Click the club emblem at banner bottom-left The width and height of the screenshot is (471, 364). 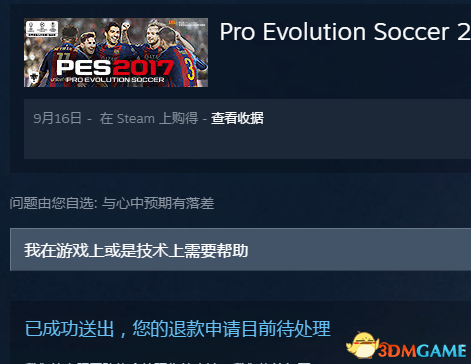pos(34,78)
